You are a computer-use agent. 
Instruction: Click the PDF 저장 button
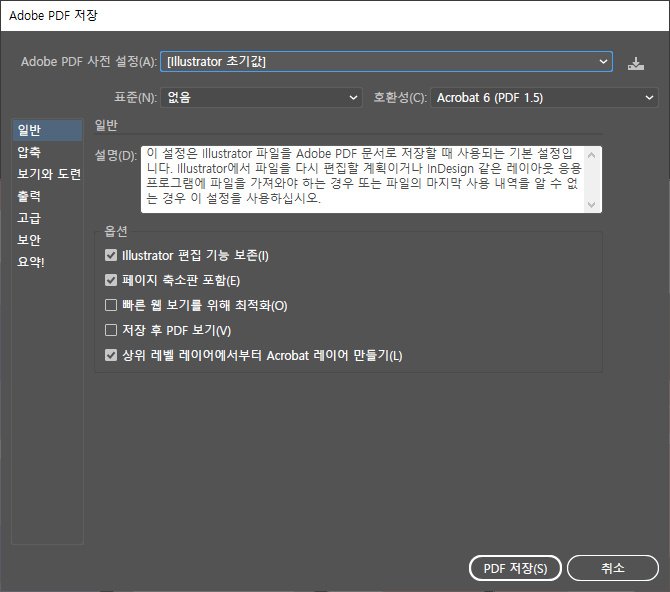pos(515,568)
